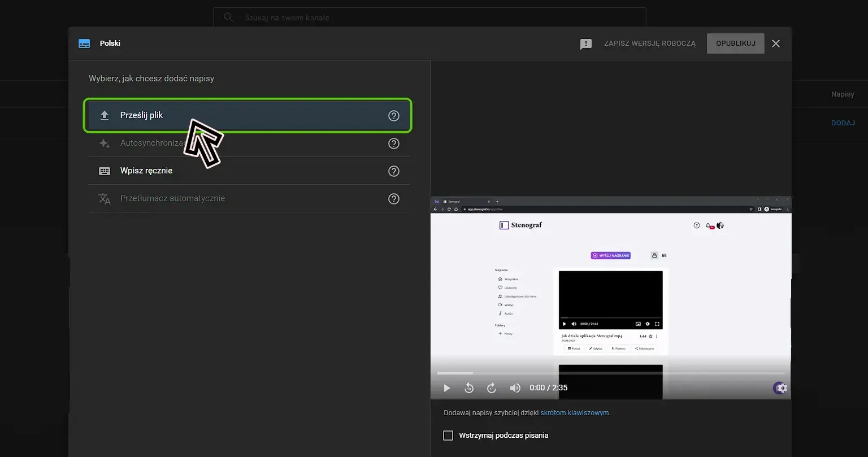This screenshot has height=457, width=868.
Task: Click the send feedback icon
Action: 586,44
